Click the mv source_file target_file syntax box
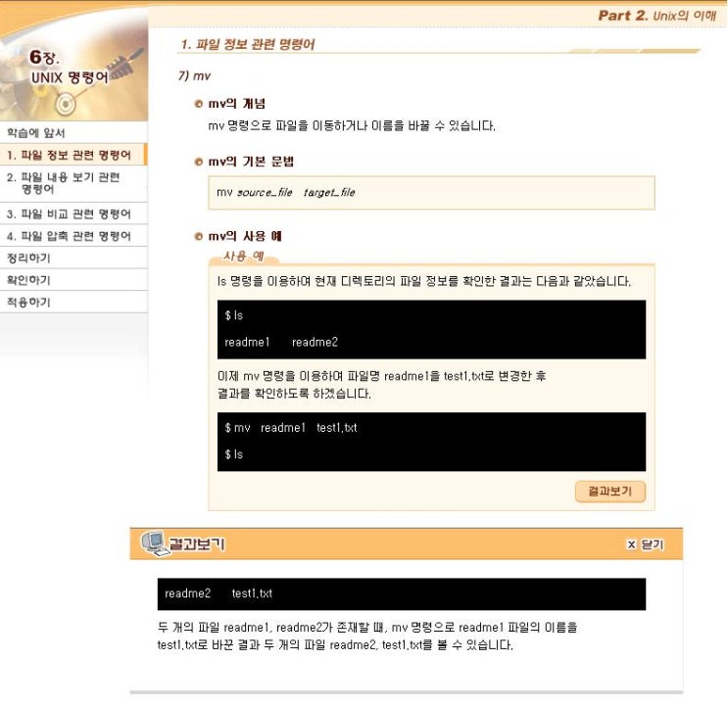The height and width of the screenshot is (708, 728). click(431, 193)
